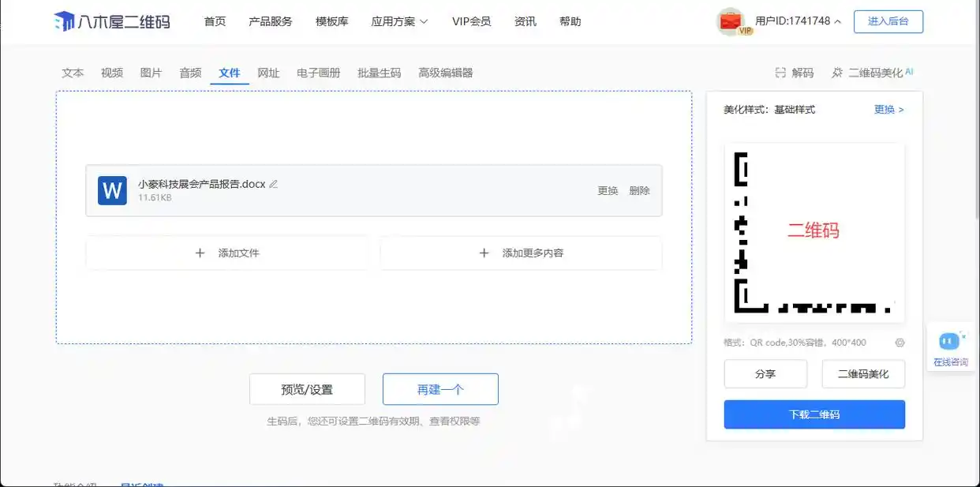
Task: Click 下载二维码 button
Action: point(814,414)
